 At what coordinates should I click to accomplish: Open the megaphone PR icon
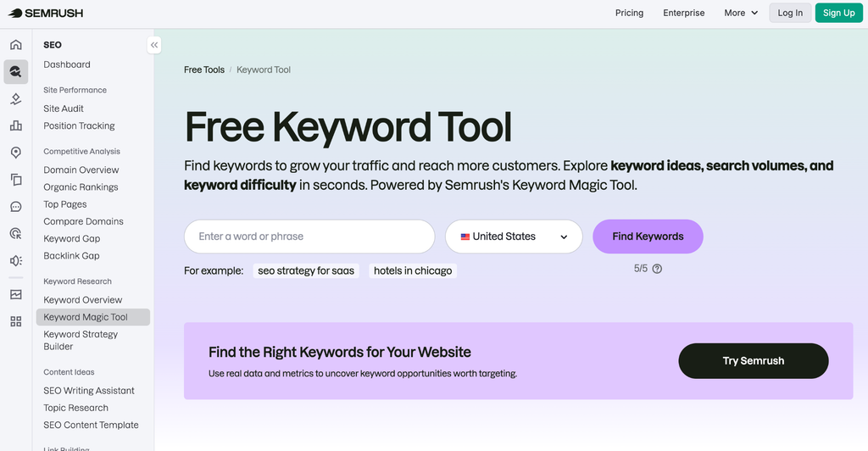pyautogui.click(x=16, y=260)
